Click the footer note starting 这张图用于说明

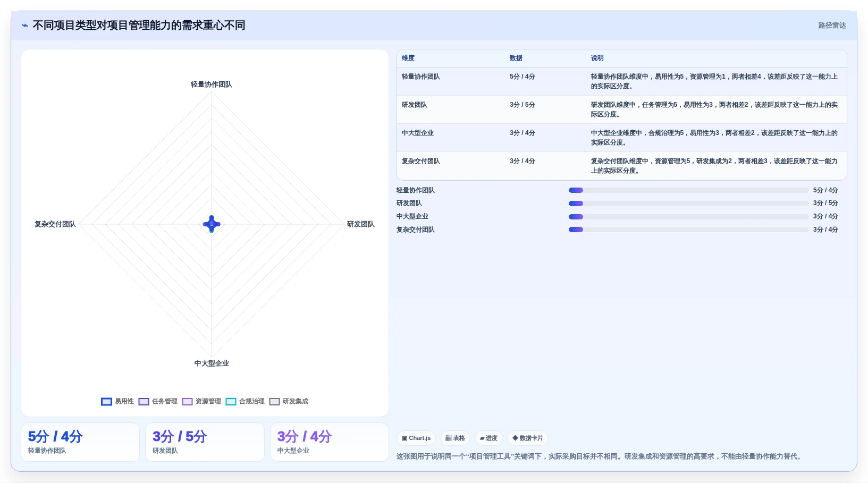600,456
